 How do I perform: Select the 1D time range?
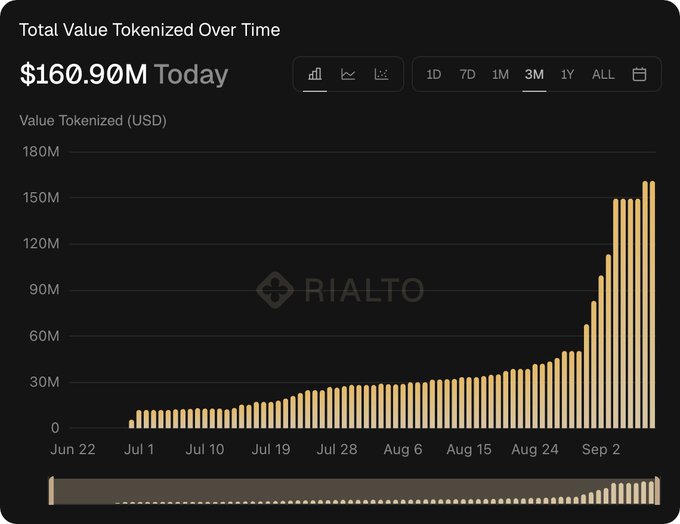tap(434, 75)
